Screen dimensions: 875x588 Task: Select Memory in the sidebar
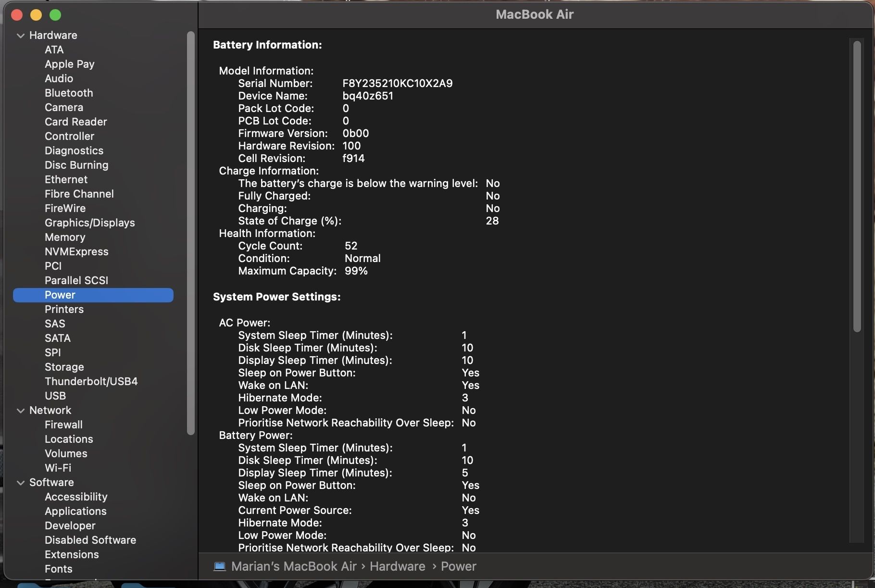point(65,237)
